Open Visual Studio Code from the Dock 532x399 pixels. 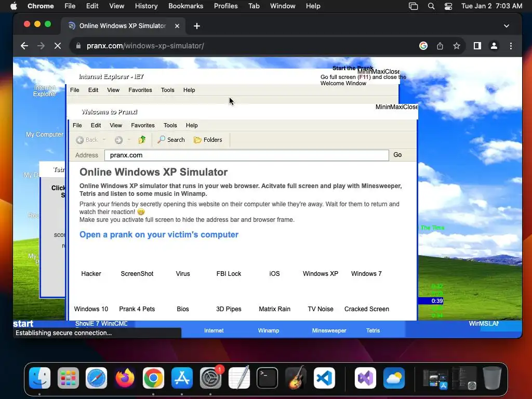pos(324,378)
